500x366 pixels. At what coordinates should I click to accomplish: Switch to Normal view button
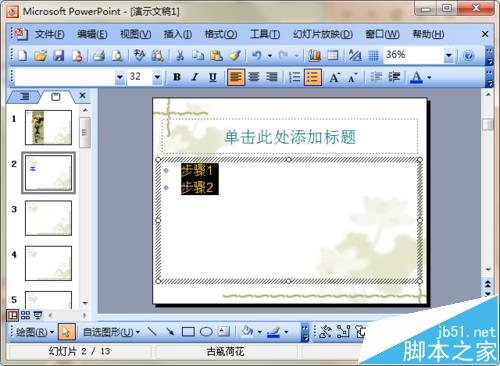13,315
